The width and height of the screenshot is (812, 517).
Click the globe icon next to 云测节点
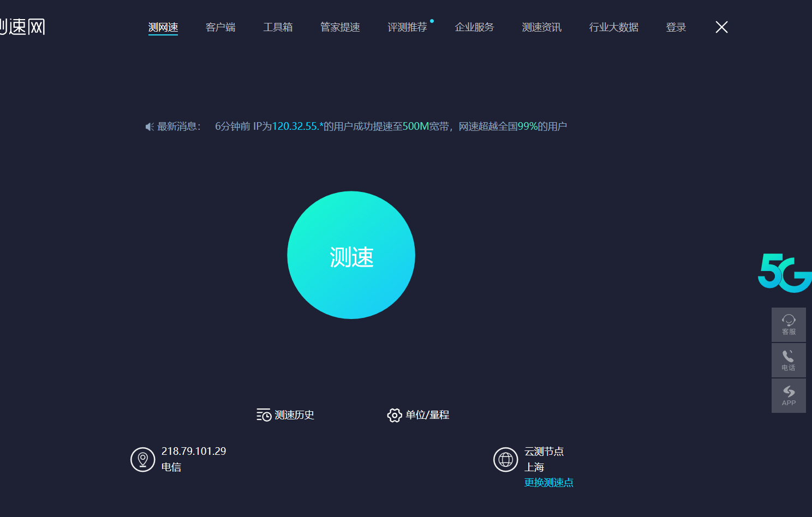point(505,459)
